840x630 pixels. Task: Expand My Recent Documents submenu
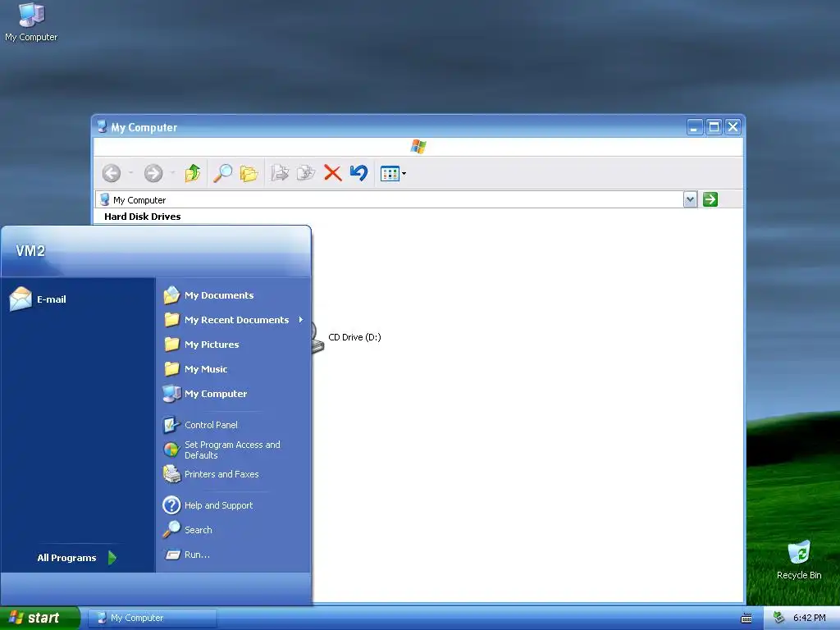234,320
